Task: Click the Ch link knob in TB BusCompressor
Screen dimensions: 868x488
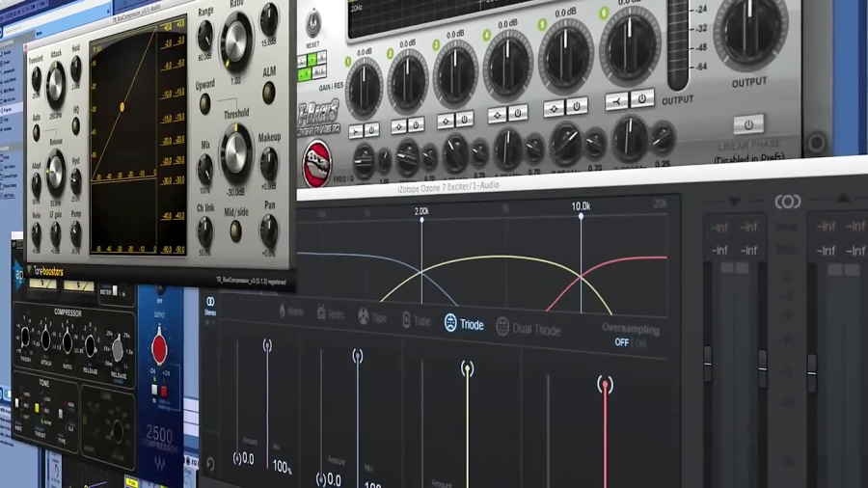Action: click(204, 231)
